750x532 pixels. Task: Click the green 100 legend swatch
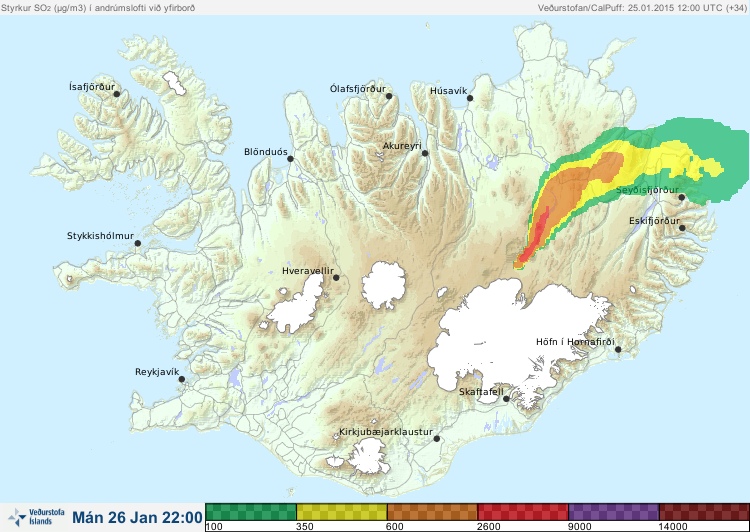(251, 512)
